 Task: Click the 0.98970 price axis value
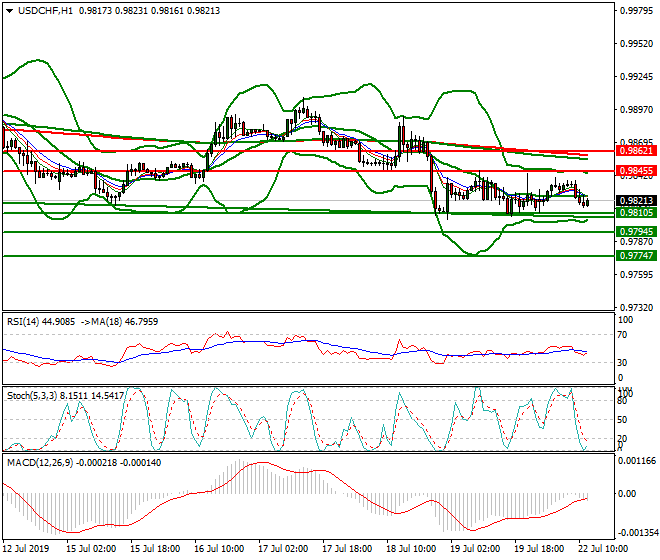click(636, 110)
